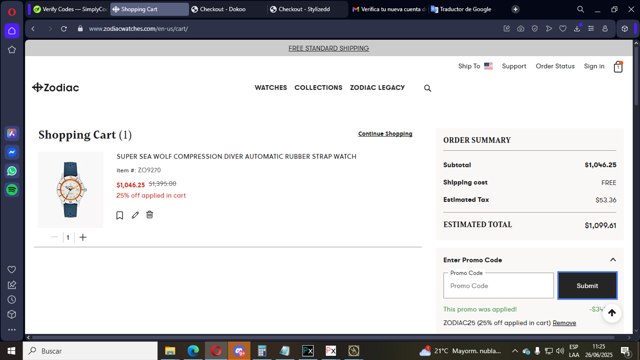This screenshot has width=640, height=360.
Task: Switch to Gmail Verifica tu nueva cuenta tab
Action: [389, 9]
